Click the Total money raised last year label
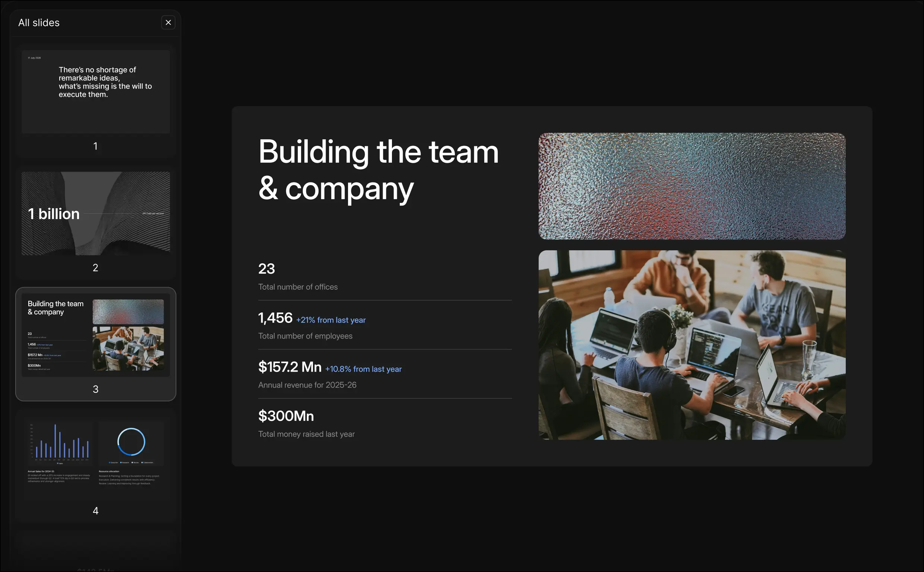 pos(306,434)
